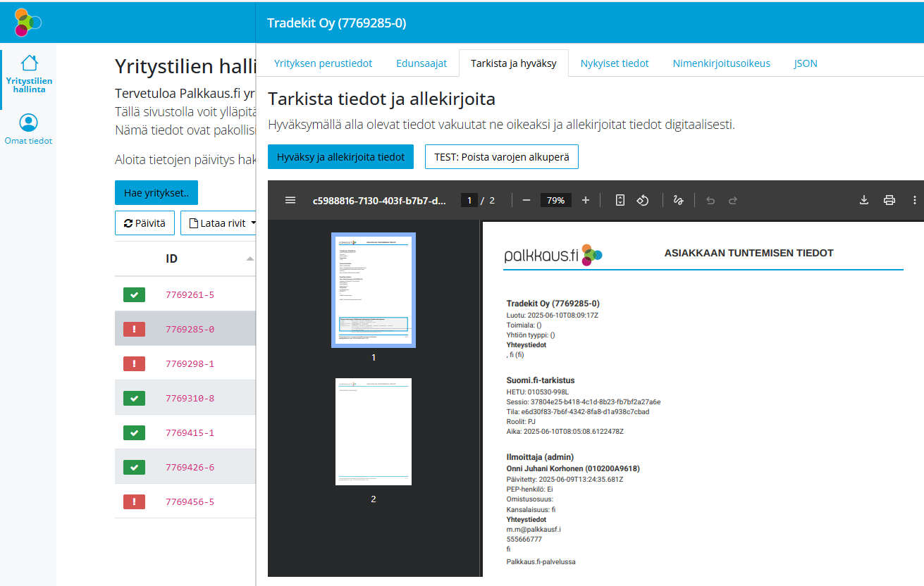The image size is (924, 586).
Task: Click red alert status for 7769298-1
Action: (134, 363)
